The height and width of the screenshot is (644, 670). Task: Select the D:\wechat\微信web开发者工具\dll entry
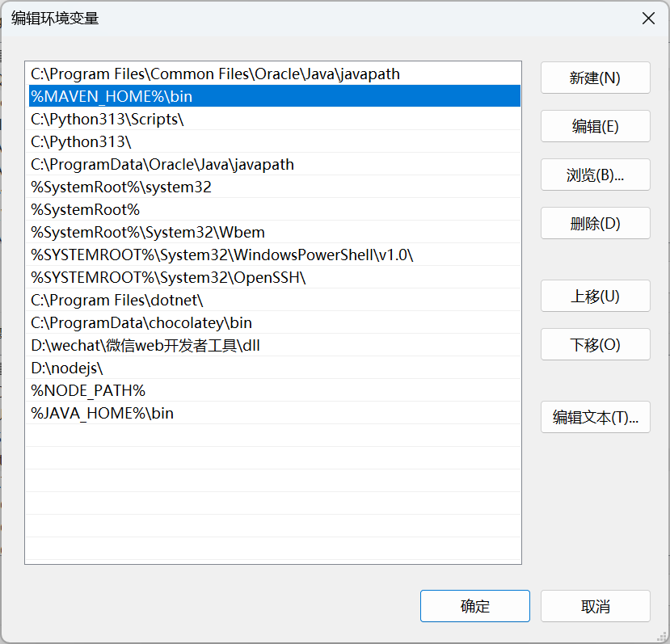tap(273, 345)
